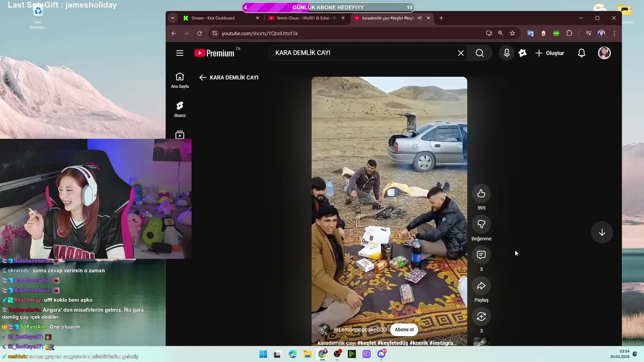Open YouTube notifications bell
Image resolution: width=644 pixels, height=362 pixels.
pyautogui.click(x=582, y=53)
